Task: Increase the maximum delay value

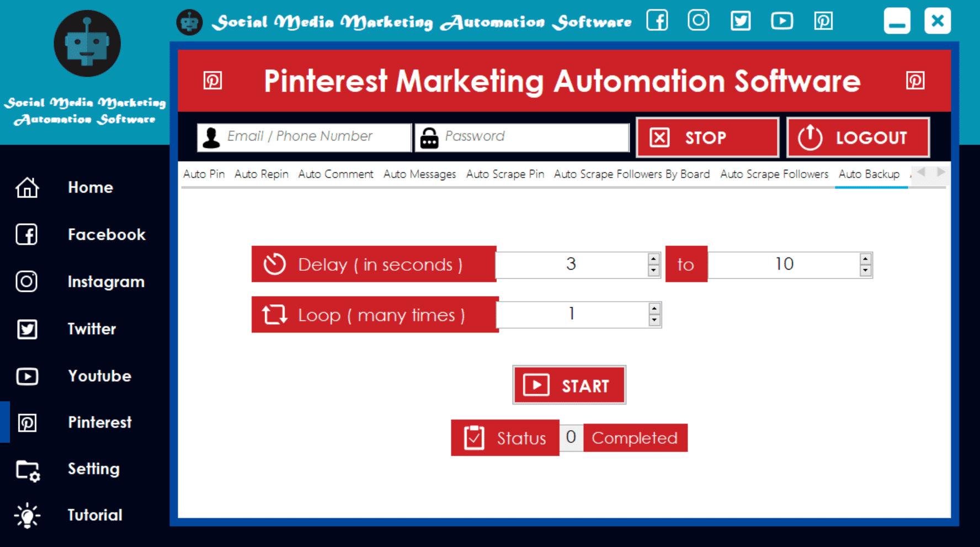Action: 865,259
